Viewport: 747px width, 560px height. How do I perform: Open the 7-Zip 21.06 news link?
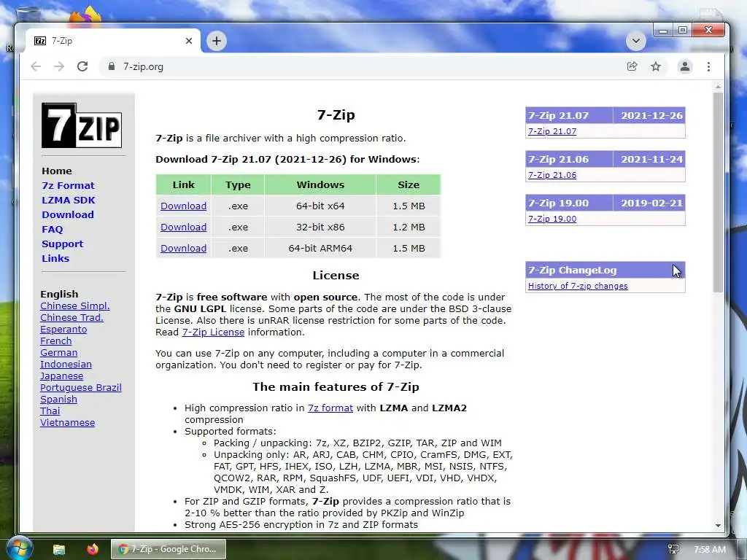[x=552, y=175]
